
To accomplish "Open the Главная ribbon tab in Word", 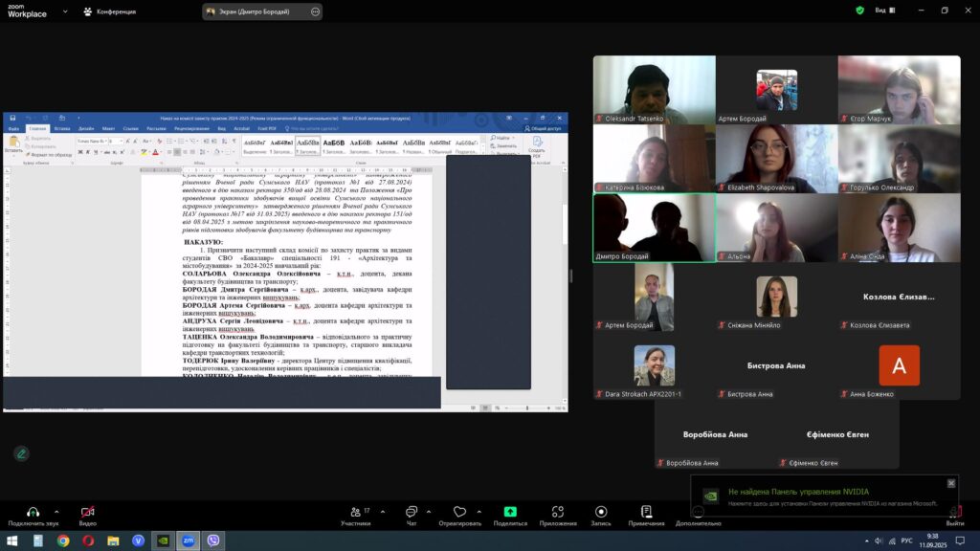I will pyautogui.click(x=37, y=129).
